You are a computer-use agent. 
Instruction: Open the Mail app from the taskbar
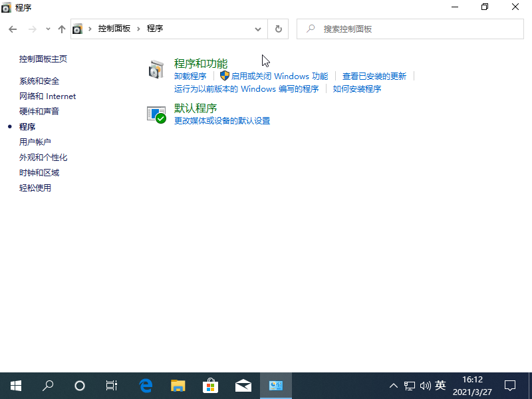coord(243,386)
